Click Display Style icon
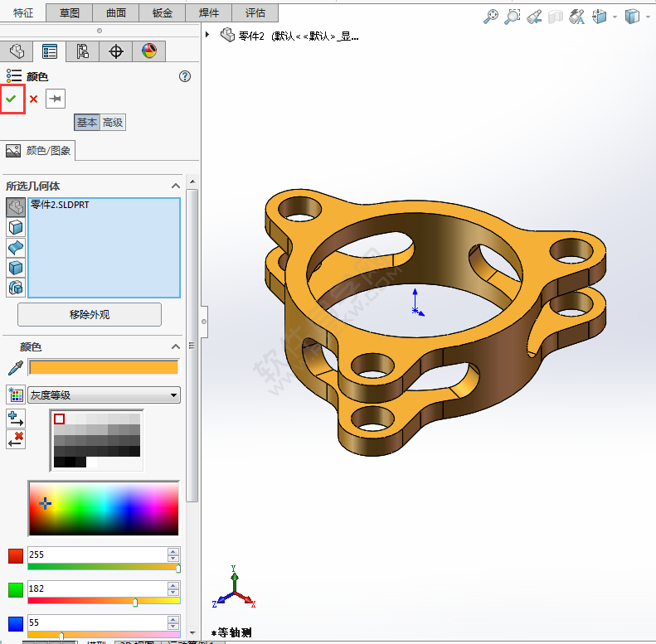Image resolution: width=656 pixels, height=644 pixels. click(632, 17)
